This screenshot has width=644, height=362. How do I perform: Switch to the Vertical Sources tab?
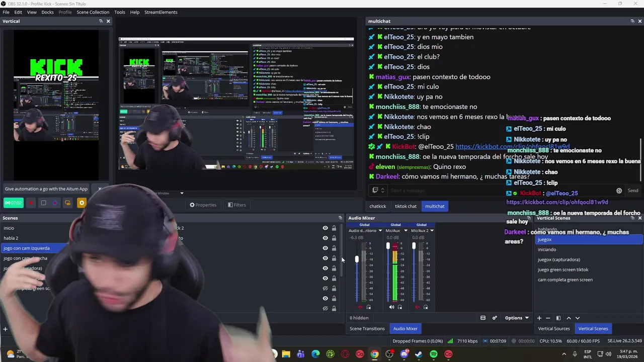[554, 328]
